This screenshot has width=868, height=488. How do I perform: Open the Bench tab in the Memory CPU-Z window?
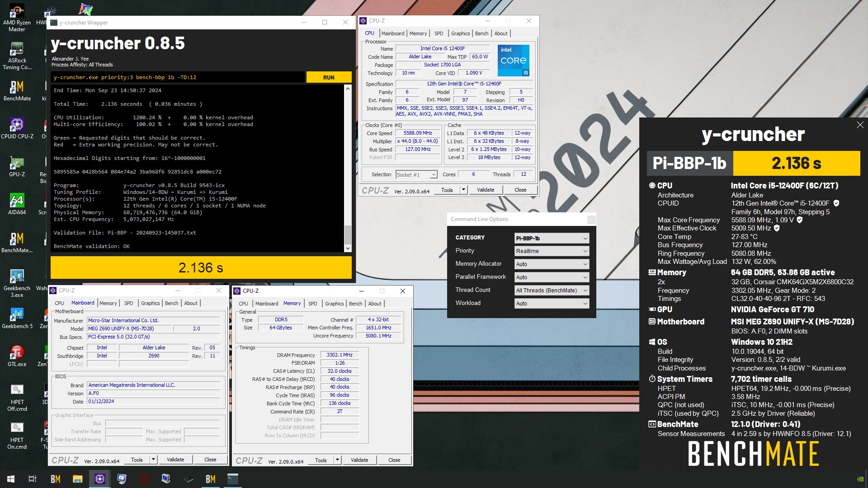[355, 304]
